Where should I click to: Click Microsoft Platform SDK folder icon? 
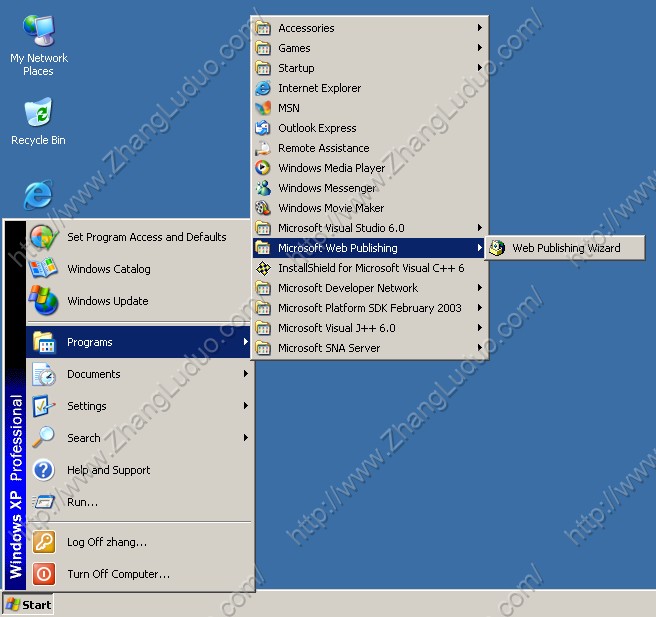(263, 308)
